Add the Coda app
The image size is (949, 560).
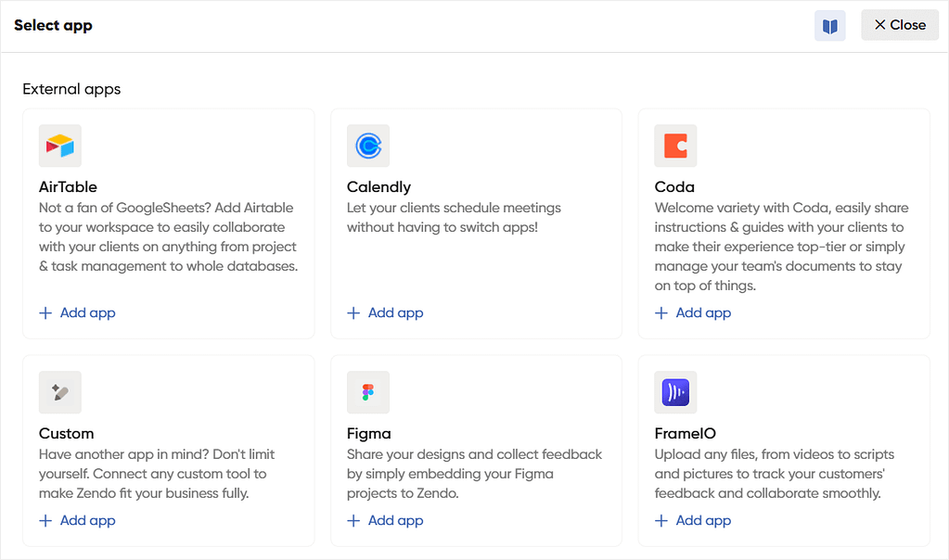693,312
